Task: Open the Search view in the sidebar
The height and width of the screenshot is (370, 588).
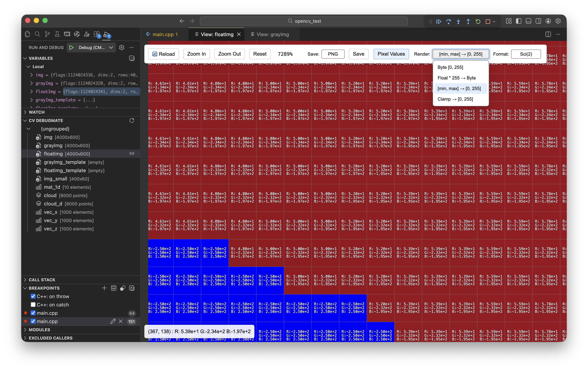Action: [37, 34]
